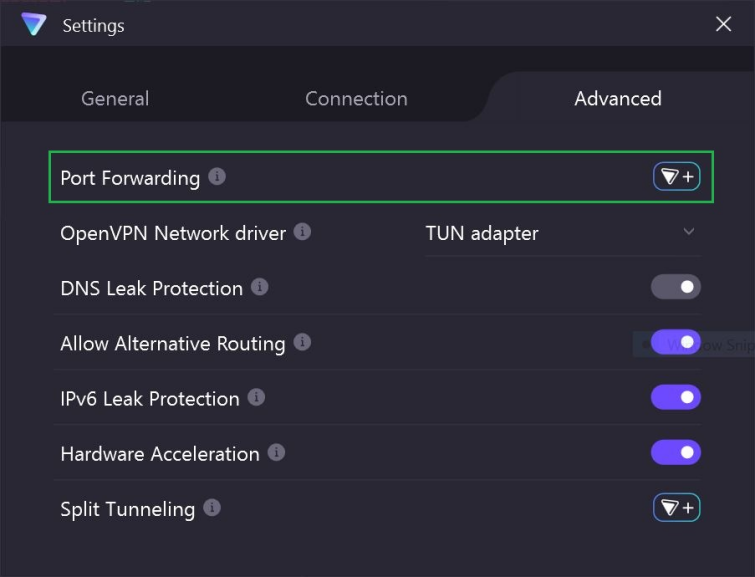This screenshot has width=755, height=577.
Task: Select the Advanced tab
Action: click(x=617, y=98)
